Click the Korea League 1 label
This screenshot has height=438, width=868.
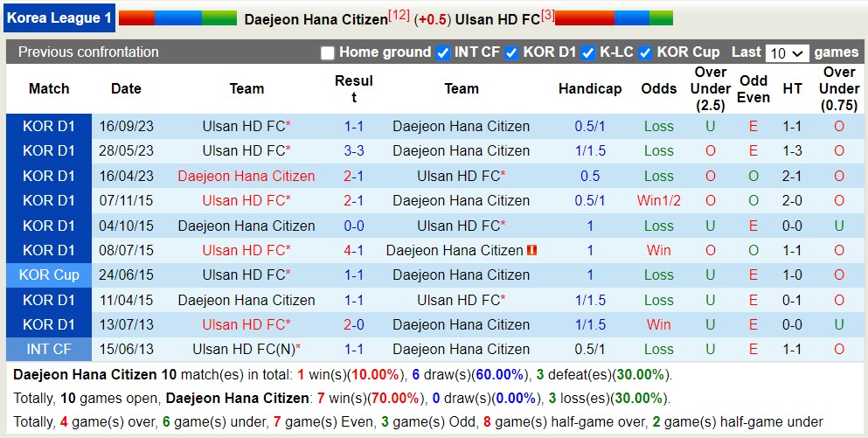coord(59,18)
